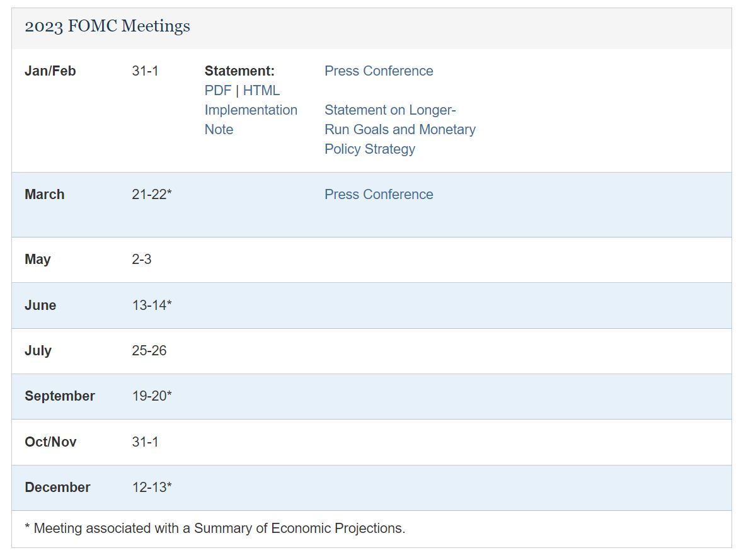The image size is (746, 560).
Task: Click Press Conference link in March row
Action: point(378,195)
